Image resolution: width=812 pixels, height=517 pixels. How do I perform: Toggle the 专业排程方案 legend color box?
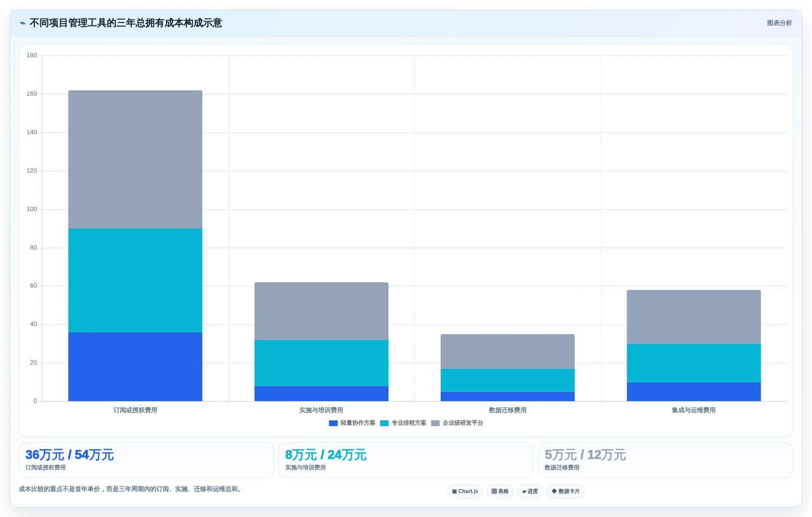[x=384, y=423]
